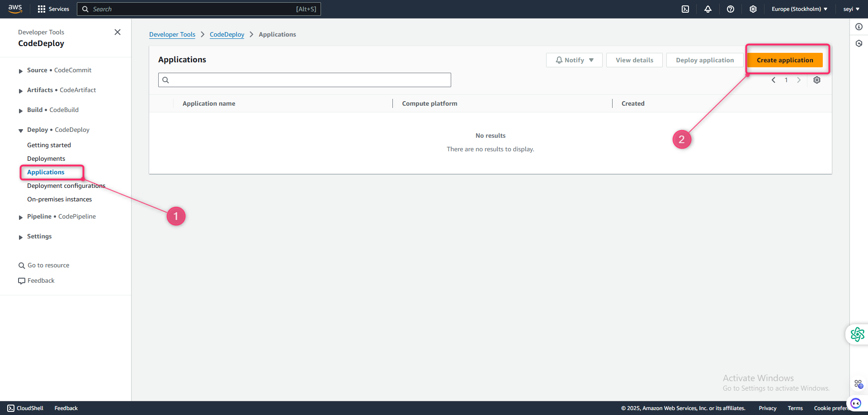This screenshot has height=415, width=868.
Task: Click the Services label in header
Action: tap(59, 9)
